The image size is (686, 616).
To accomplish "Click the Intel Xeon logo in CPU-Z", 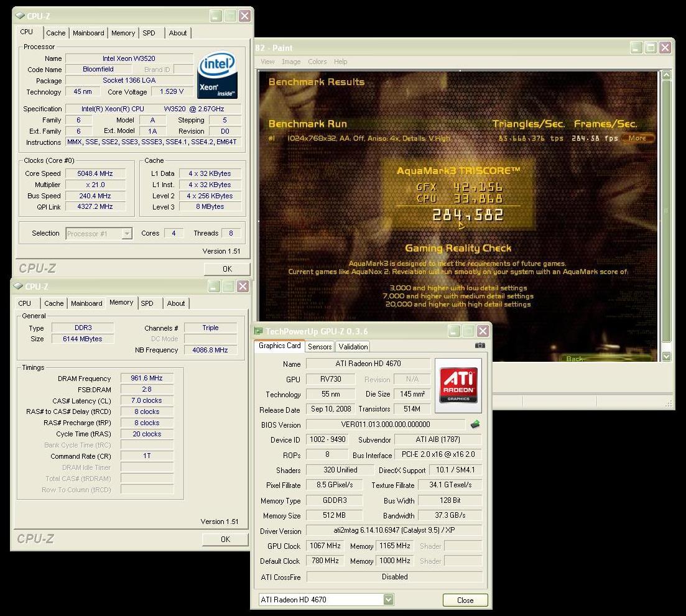I will pyautogui.click(x=218, y=75).
